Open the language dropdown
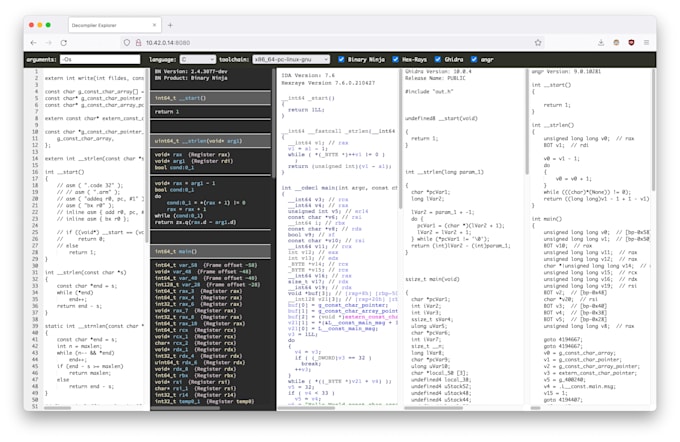Viewport: 680px width, 442px height. 197,59
